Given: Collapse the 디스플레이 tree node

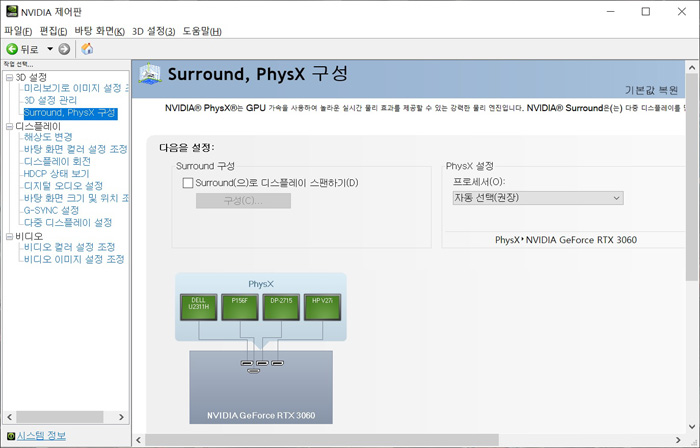Looking at the screenshot, I should [x=9, y=127].
